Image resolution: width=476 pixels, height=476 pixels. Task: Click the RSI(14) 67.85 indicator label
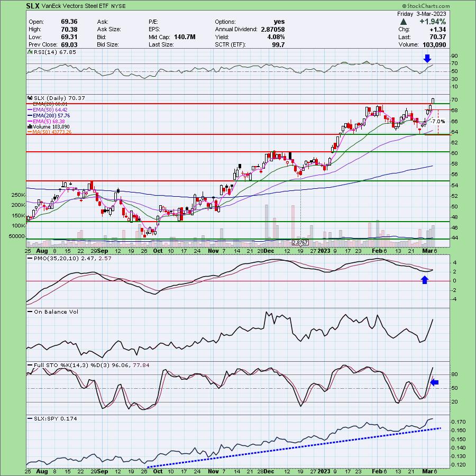coord(54,52)
